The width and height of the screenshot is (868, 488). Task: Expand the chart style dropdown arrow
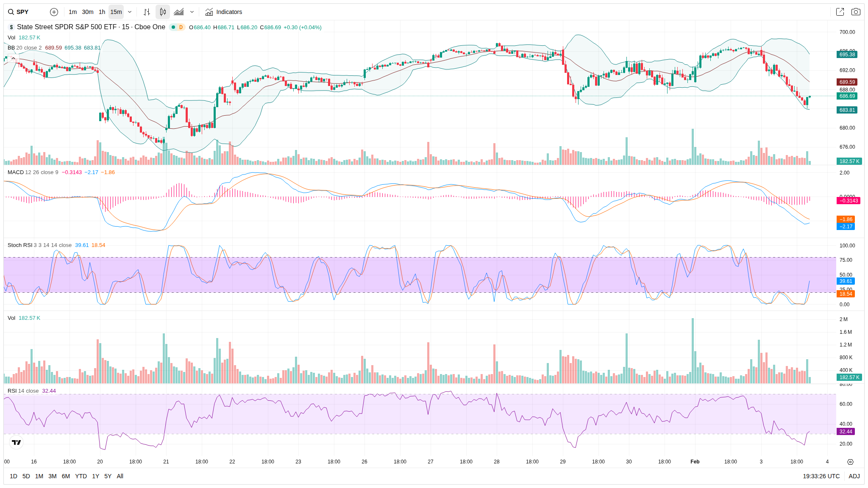pyautogui.click(x=192, y=12)
